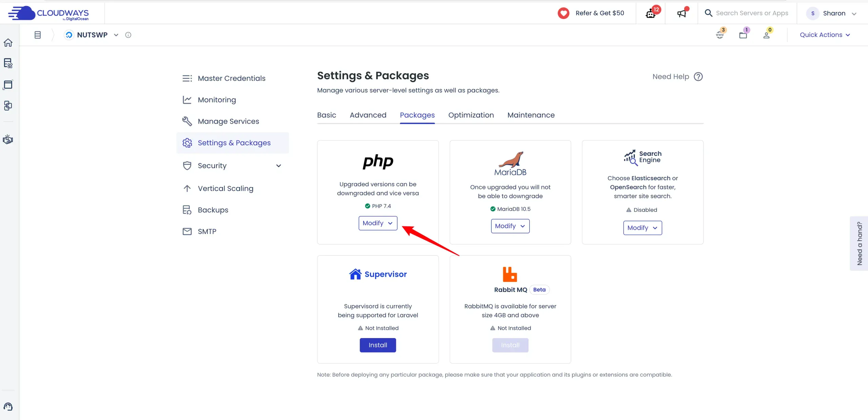Open the projects folder icon with badge

[743, 35]
